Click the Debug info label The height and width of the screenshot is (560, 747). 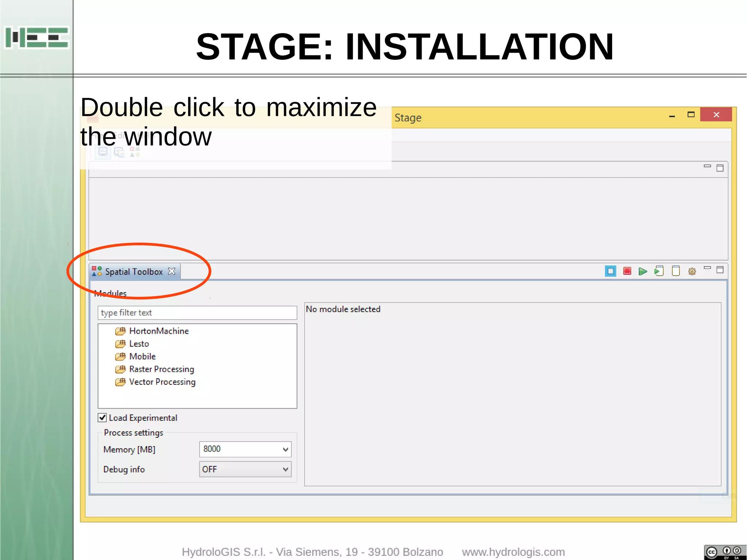(x=124, y=470)
